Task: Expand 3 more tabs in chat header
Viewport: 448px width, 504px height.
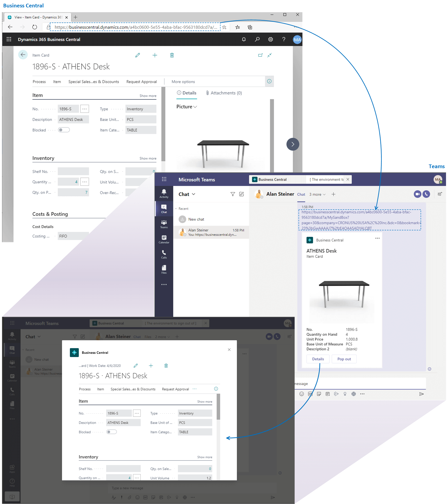Action: tap(317, 194)
